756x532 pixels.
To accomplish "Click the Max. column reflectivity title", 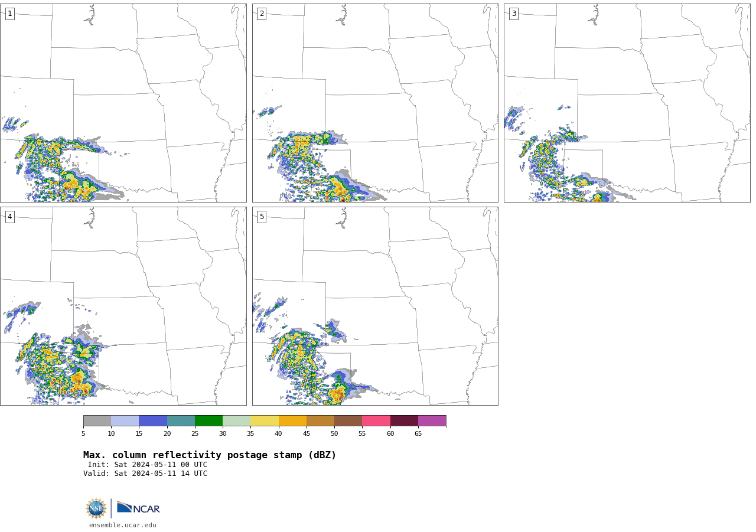I will click(x=210, y=455).
